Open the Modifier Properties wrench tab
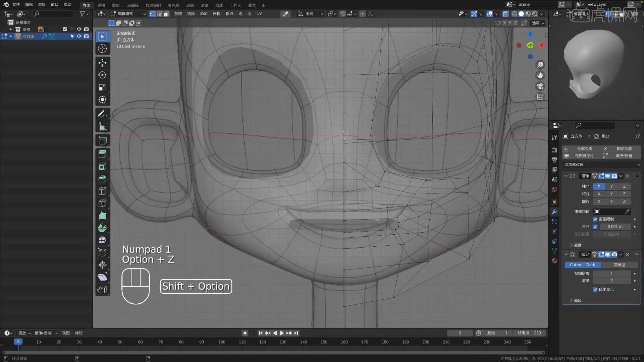This screenshot has width=644, height=362. (x=554, y=212)
